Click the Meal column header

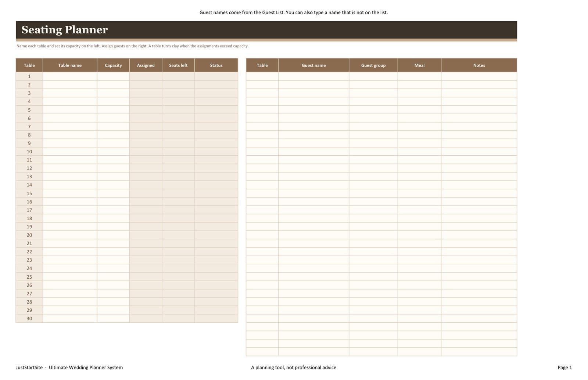pos(419,65)
